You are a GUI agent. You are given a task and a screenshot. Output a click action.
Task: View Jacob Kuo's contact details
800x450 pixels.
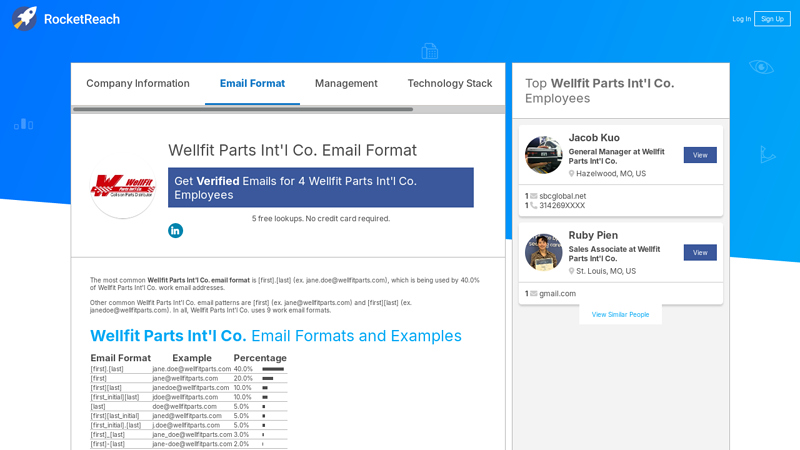700,155
